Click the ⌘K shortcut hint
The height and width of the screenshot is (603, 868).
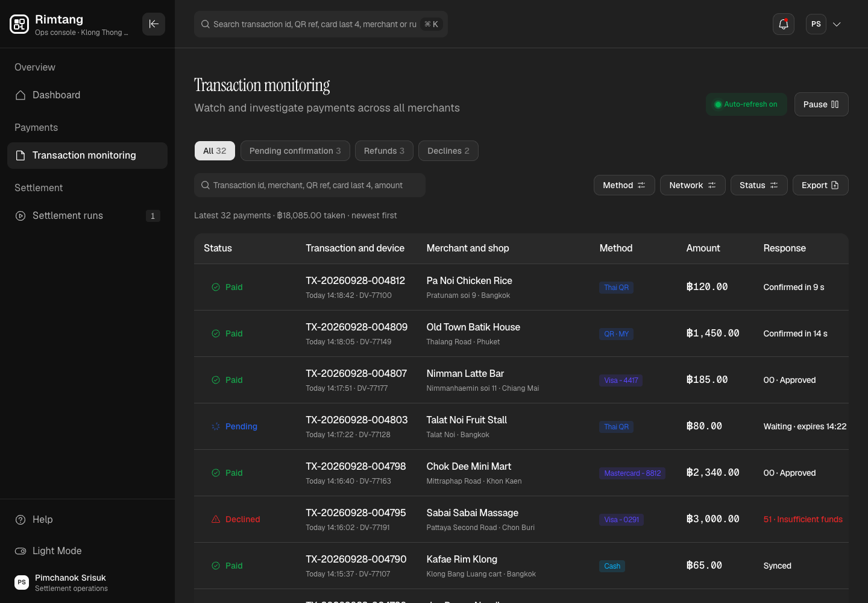(431, 24)
